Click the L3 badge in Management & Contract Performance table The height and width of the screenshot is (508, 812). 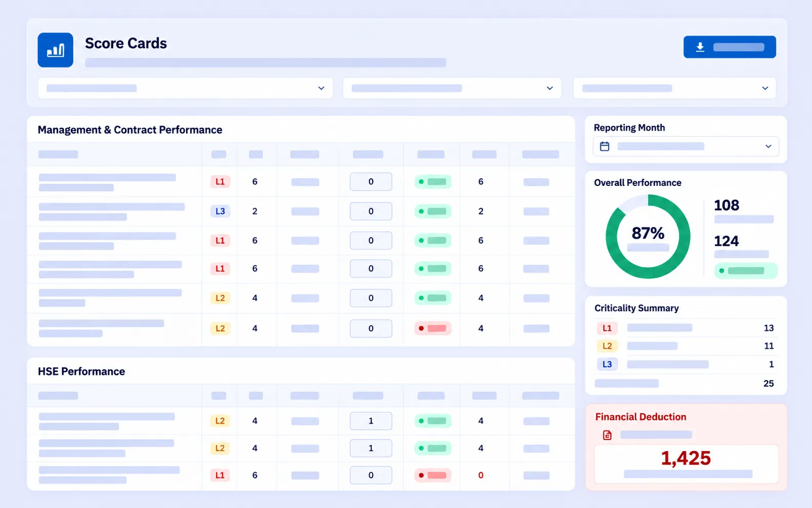[x=220, y=211]
